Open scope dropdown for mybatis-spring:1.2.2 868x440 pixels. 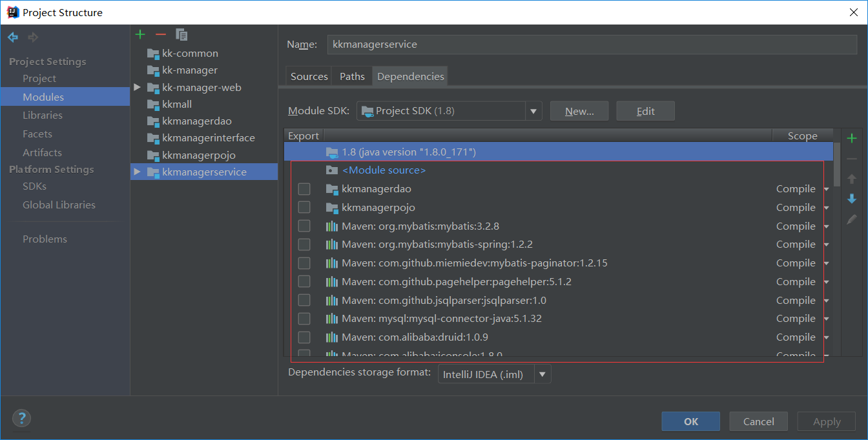click(x=826, y=245)
